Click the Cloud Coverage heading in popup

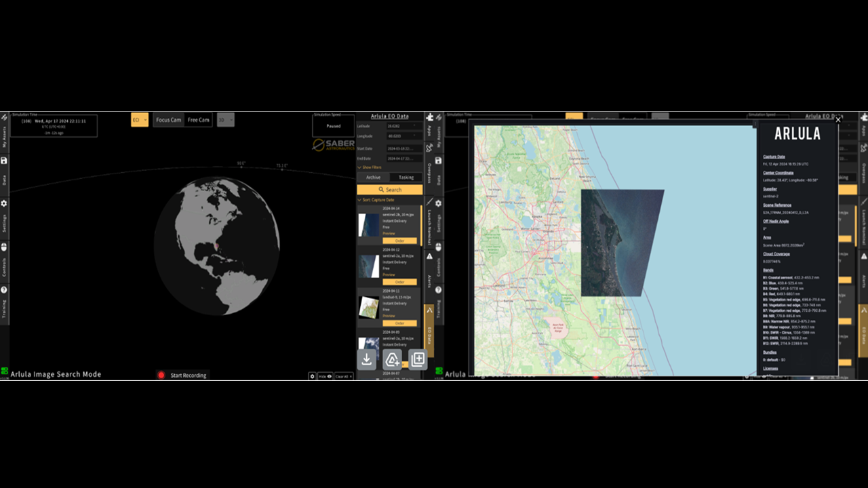click(776, 253)
